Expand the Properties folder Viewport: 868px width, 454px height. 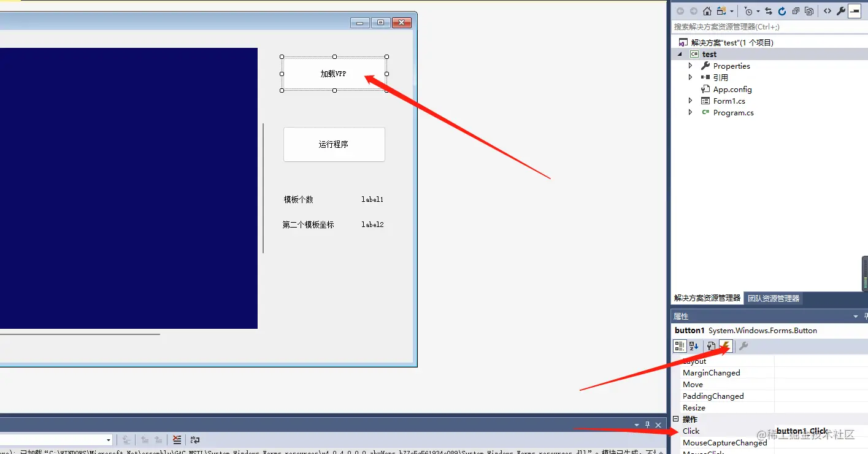click(690, 66)
